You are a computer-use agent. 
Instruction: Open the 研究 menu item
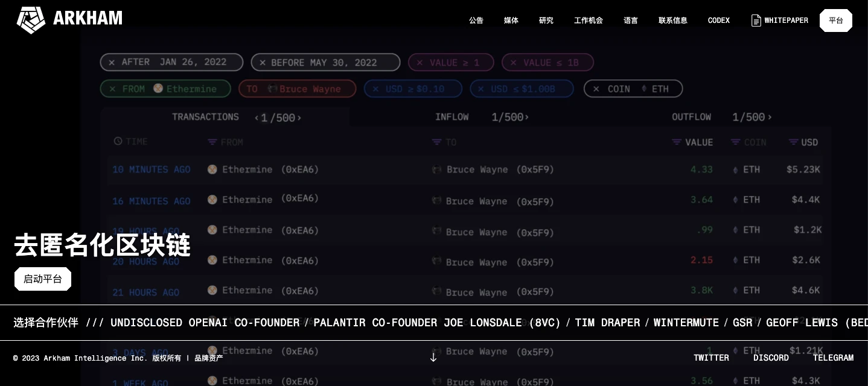[546, 21]
